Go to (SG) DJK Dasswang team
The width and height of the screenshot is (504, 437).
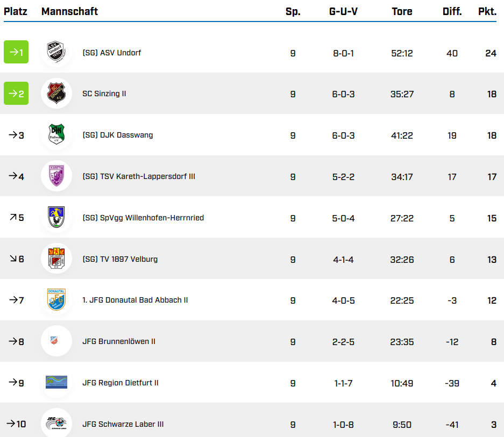[118, 135]
